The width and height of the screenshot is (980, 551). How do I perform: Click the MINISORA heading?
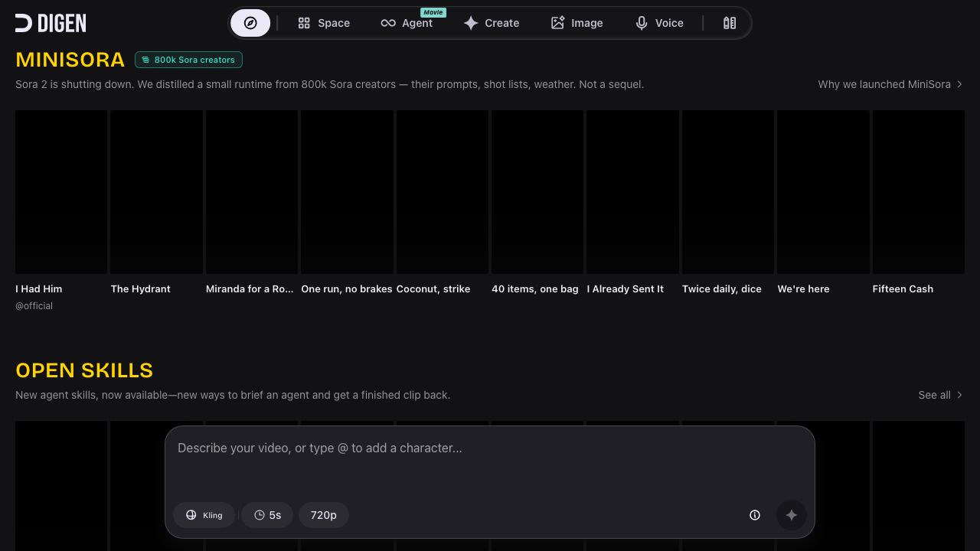tap(70, 60)
